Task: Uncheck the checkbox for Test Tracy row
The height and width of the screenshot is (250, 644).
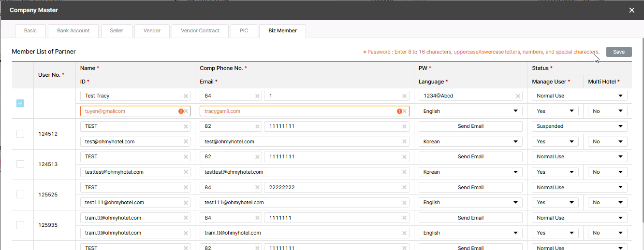Action: (20, 103)
